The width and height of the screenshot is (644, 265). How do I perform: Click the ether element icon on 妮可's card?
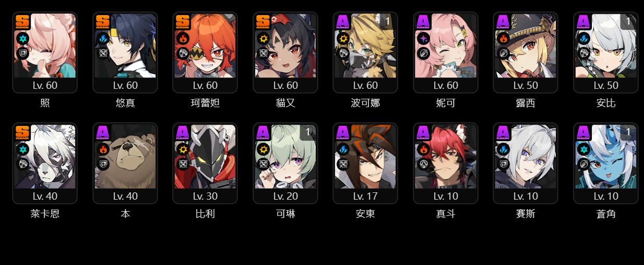(423, 38)
